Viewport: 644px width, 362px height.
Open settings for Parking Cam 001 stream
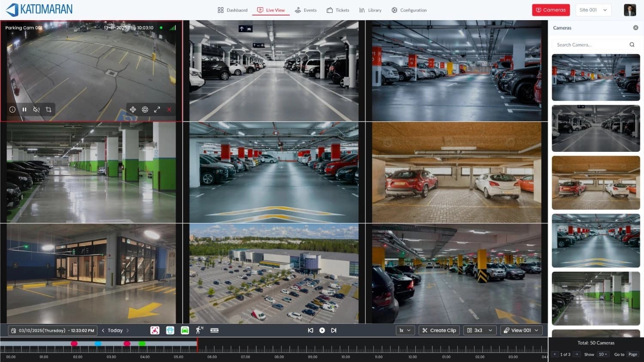[145, 109]
